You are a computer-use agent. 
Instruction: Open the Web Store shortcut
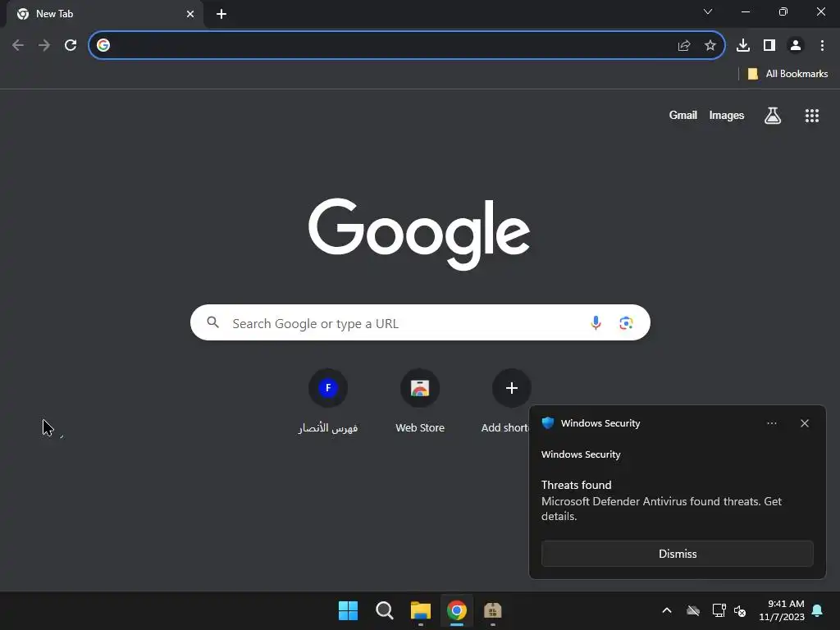[x=420, y=402]
